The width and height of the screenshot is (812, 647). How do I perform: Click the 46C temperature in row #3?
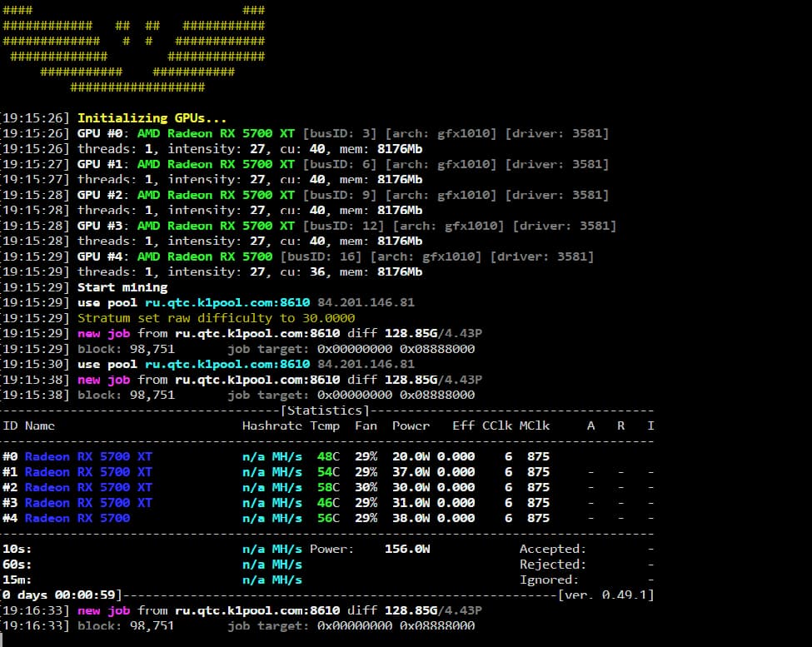click(328, 503)
